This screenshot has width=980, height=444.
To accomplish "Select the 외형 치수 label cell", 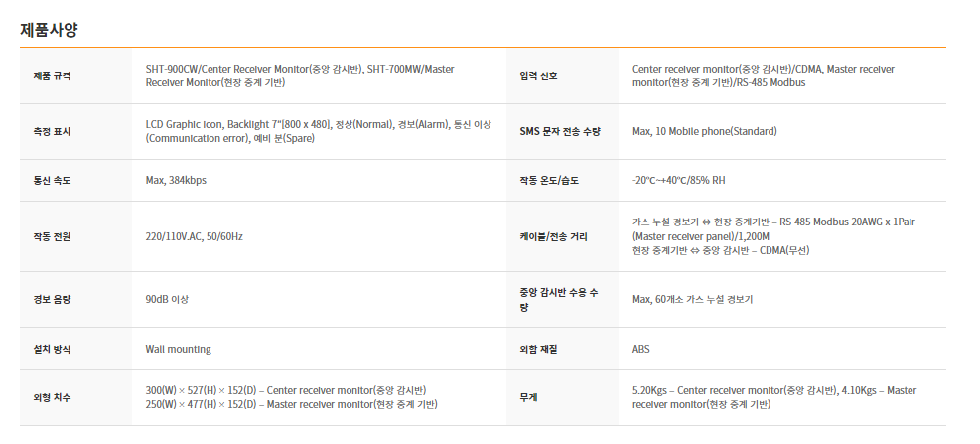I will (x=75, y=397).
